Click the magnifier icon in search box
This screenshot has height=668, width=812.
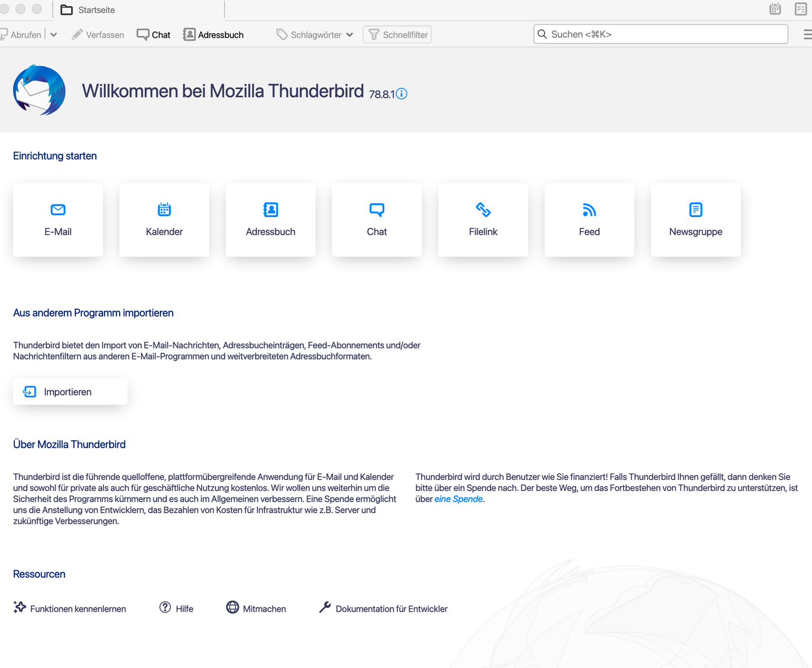click(x=542, y=34)
